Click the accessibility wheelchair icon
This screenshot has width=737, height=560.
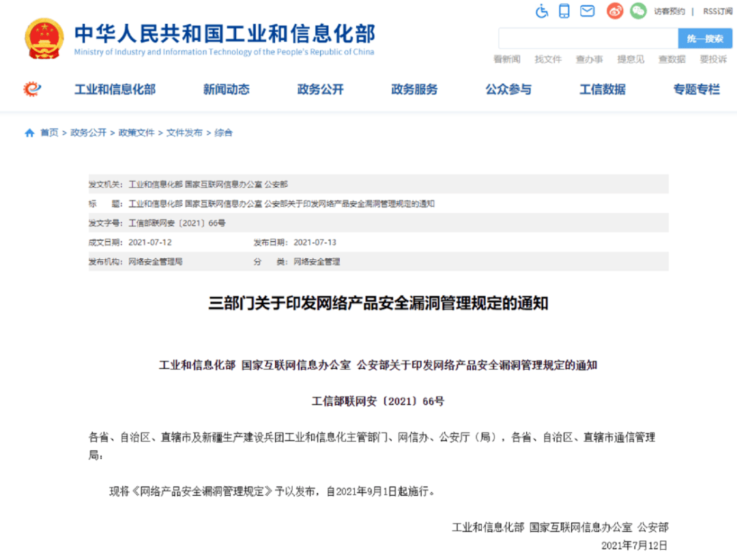[x=542, y=11]
